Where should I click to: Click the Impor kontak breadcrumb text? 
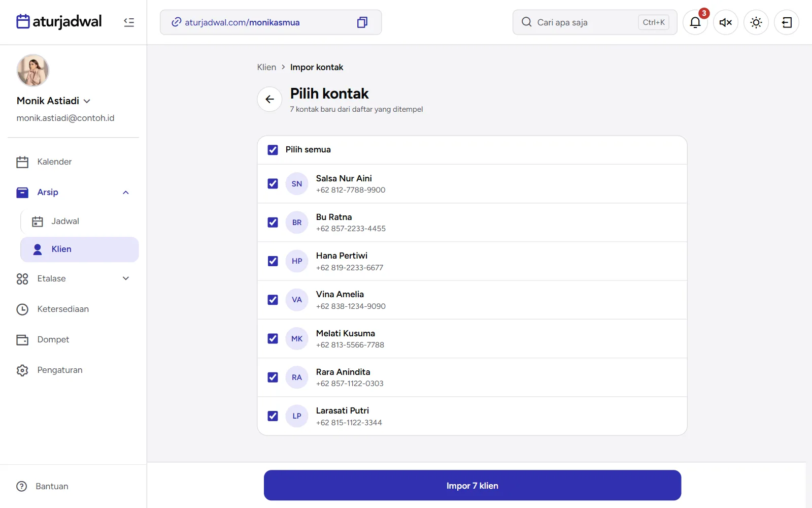pos(317,67)
